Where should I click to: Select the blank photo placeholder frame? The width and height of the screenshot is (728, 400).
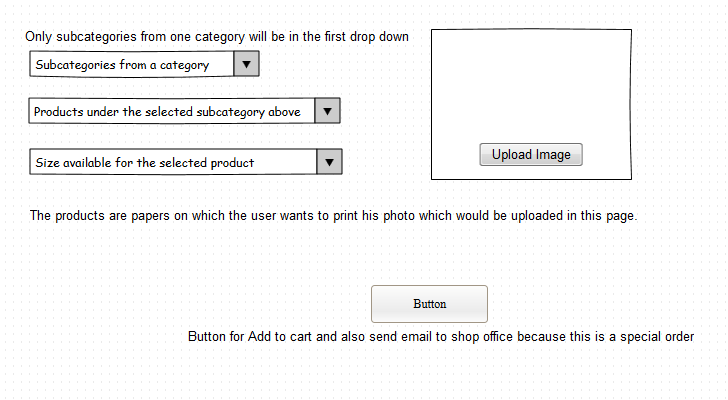click(x=531, y=85)
